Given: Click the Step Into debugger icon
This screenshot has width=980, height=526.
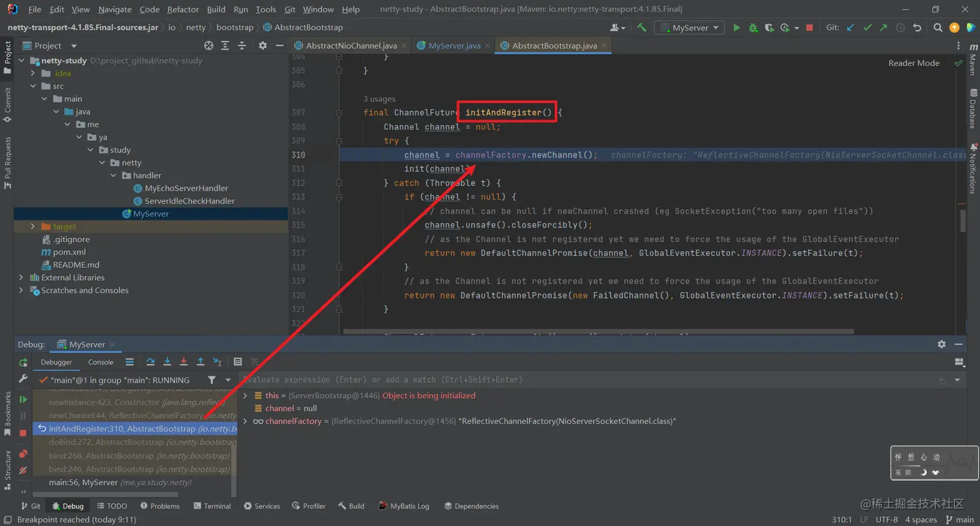Looking at the screenshot, I should (x=167, y=362).
